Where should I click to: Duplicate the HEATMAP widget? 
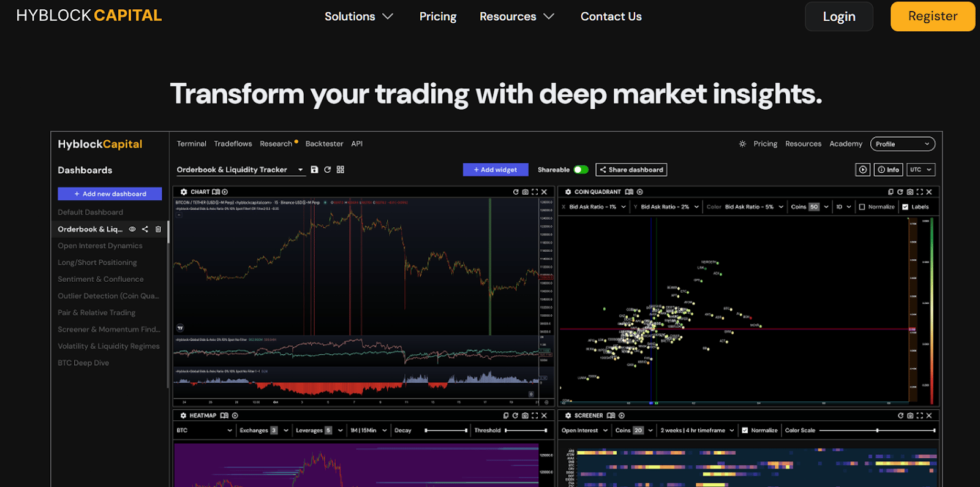[506, 415]
